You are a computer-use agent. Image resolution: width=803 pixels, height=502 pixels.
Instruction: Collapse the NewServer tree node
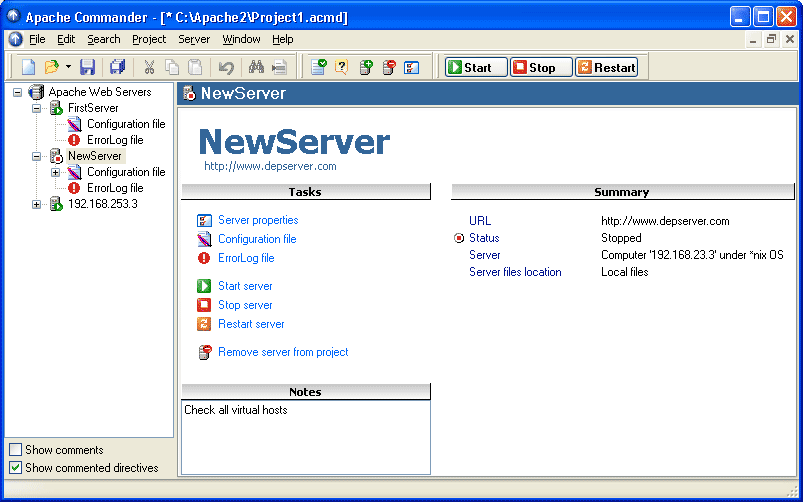[36, 156]
